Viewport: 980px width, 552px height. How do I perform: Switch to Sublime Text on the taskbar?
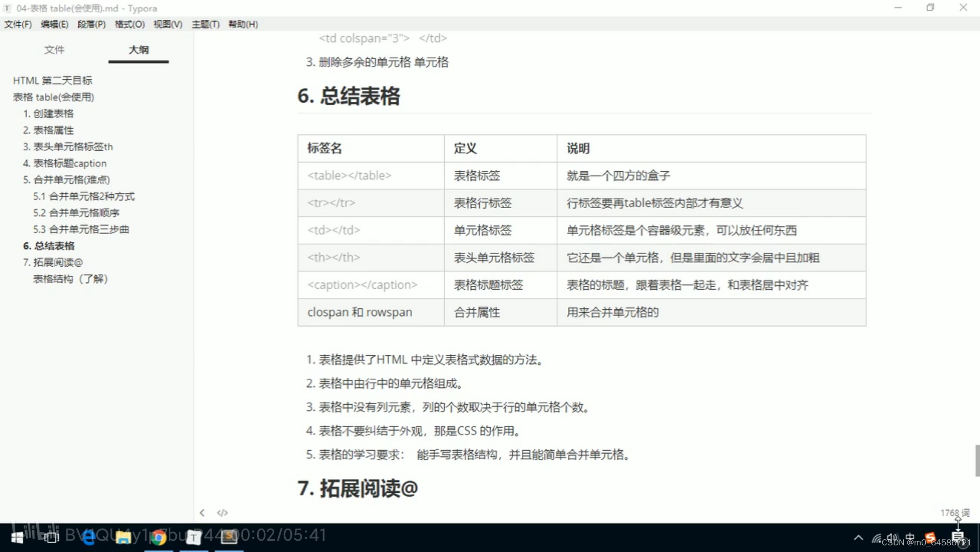[x=229, y=537]
